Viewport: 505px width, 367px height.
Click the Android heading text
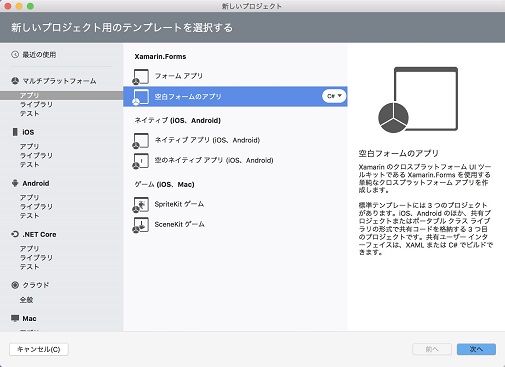pyautogui.click(x=36, y=183)
